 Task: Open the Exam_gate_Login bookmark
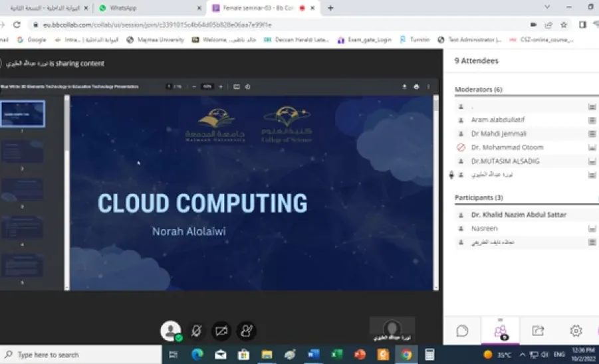[x=364, y=40]
